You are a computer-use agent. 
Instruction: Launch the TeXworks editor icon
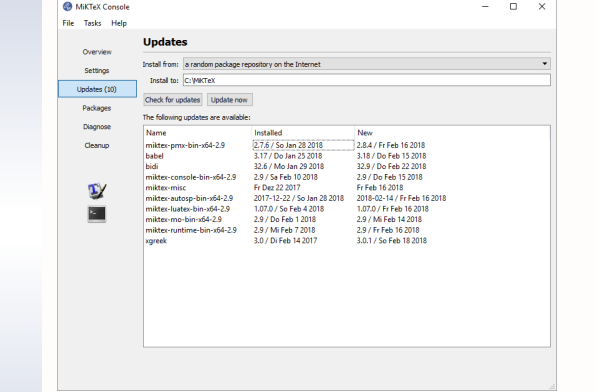(x=97, y=190)
